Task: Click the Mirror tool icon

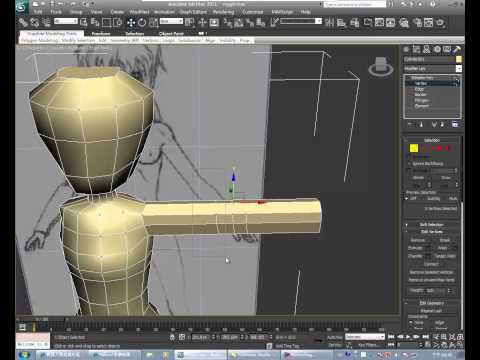Action: (x=329, y=23)
